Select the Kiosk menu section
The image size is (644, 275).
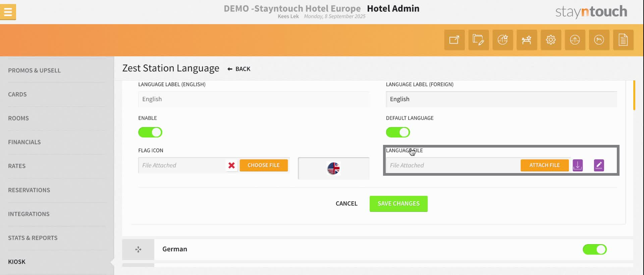click(x=17, y=262)
